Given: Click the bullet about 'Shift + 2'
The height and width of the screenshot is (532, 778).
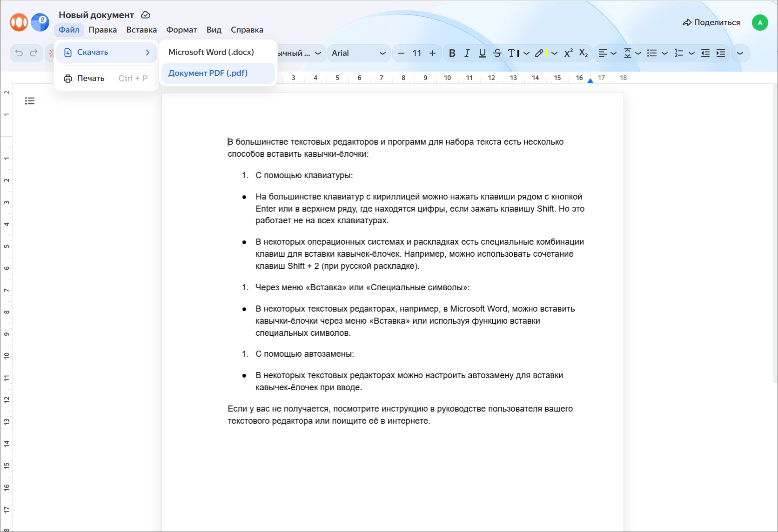Looking at the screenshot, I should point(420,254).
